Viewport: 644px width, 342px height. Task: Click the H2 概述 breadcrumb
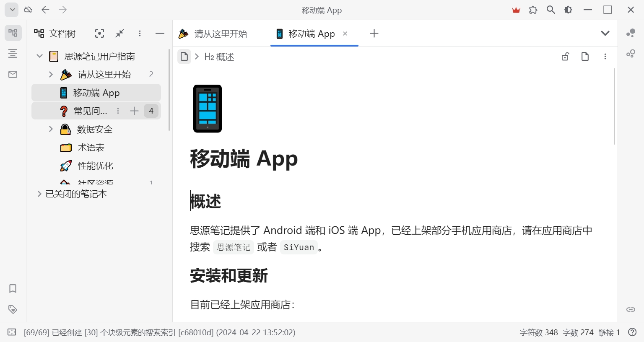[219, 57]
